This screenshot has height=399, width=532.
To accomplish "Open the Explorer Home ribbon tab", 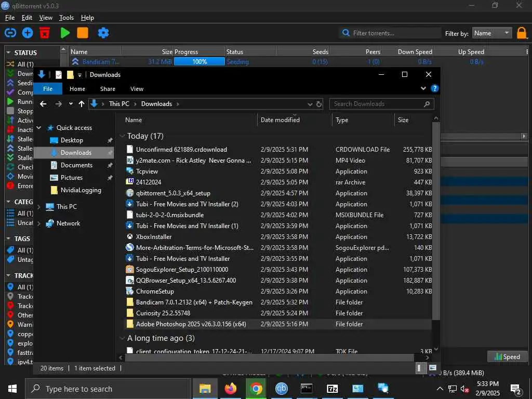I will [77, 88].
